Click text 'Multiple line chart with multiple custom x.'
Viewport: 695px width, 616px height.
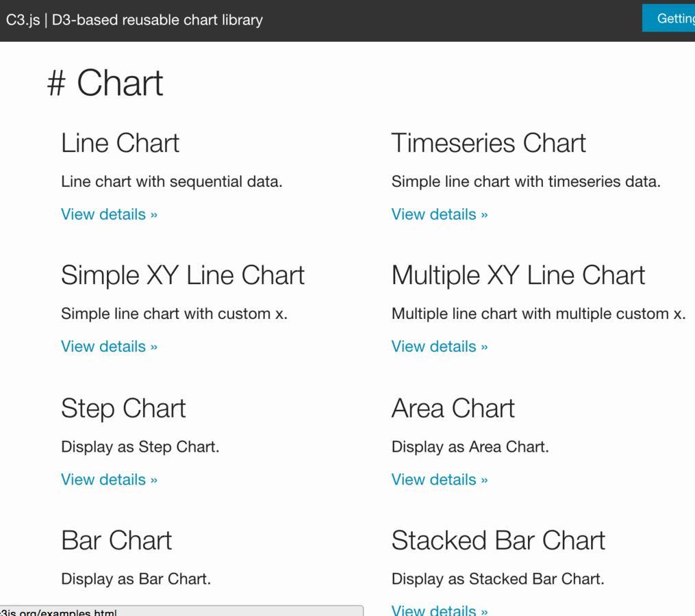[538, 313]
